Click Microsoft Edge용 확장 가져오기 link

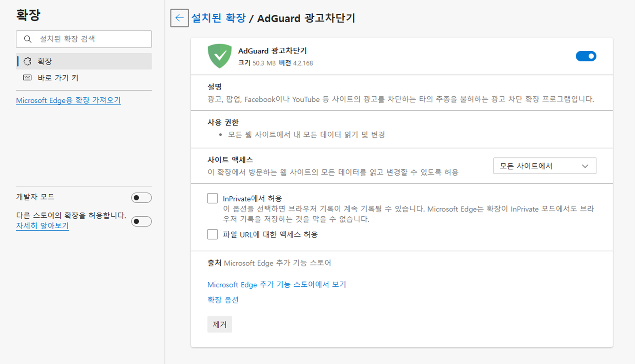[69, 100]
